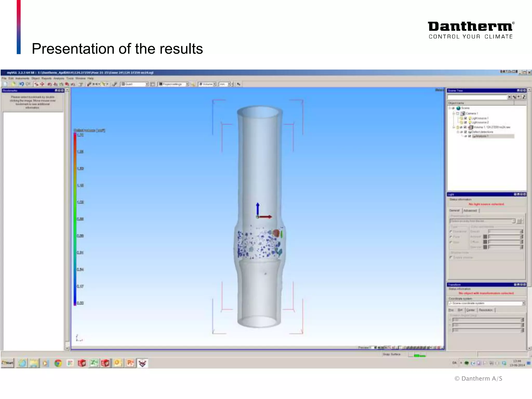Click the pointer cursor icon at toolbar end
The height and width of the screenshot is (399, 532).
tap(238, 84)
